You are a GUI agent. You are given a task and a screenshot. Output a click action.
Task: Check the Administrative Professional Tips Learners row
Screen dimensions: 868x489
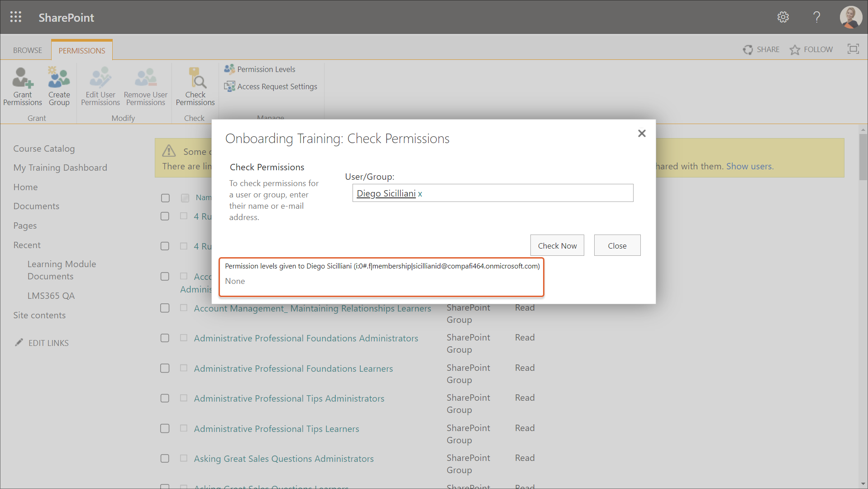165,428
